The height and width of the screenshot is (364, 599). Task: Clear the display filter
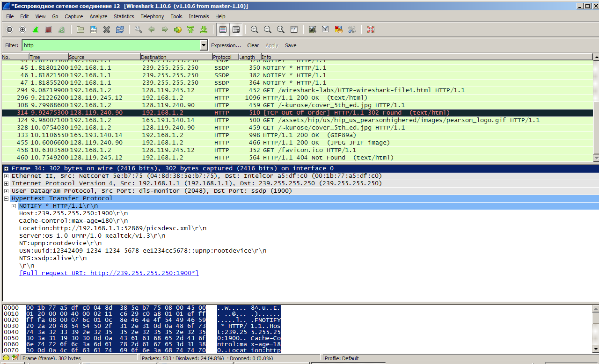tap(253, 45)
